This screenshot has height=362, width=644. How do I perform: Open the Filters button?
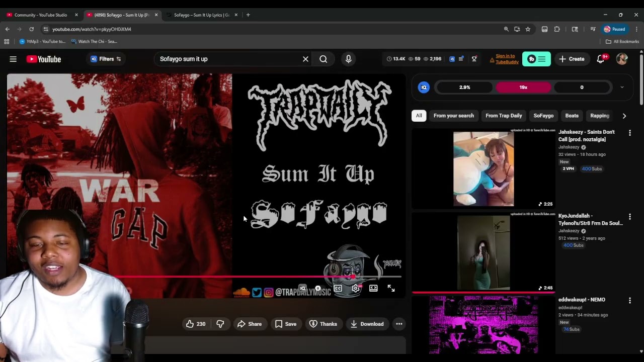click(106, 59)
